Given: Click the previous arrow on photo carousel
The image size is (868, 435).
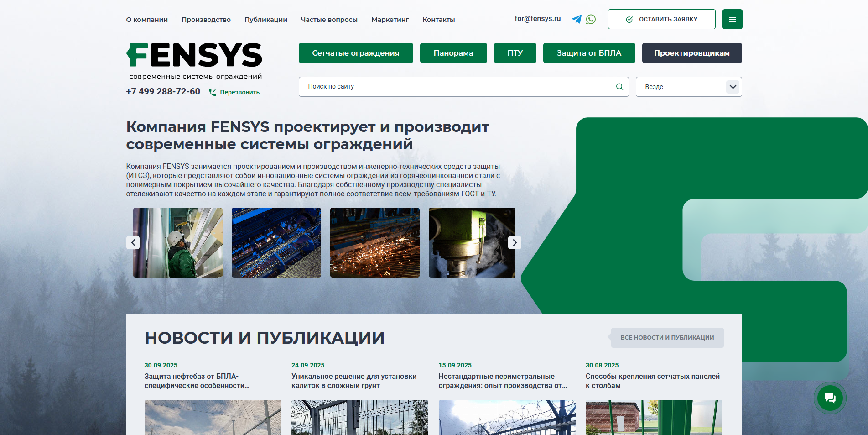Looking at the screenshot, I should pyautogui.click(x=133, y=242).
